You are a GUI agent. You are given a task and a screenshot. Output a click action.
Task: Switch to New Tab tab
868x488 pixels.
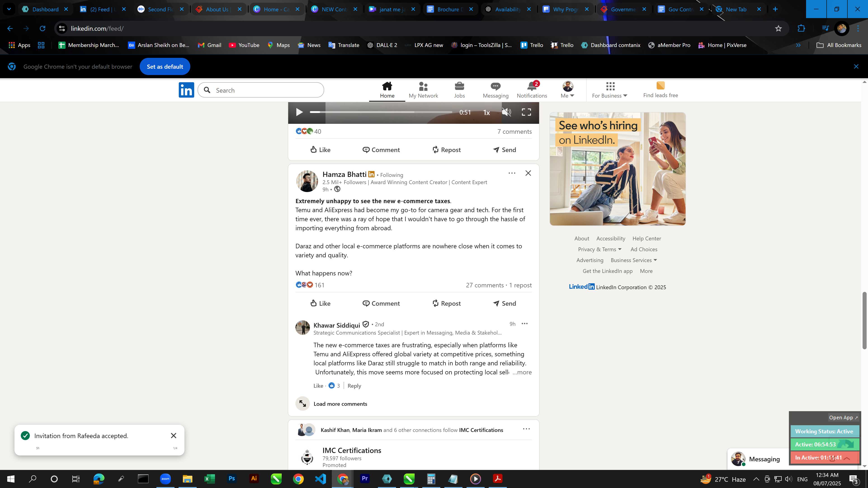click(x=736, y=9)
